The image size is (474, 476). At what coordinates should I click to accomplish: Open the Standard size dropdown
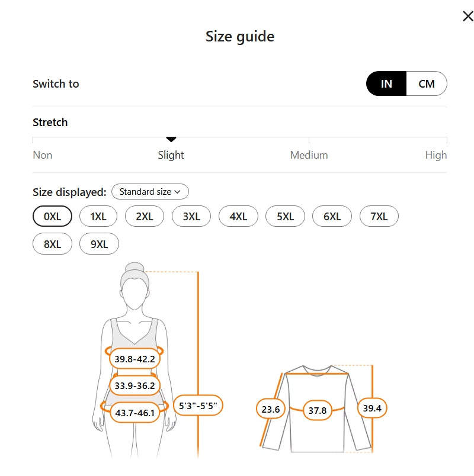(150, 192)
